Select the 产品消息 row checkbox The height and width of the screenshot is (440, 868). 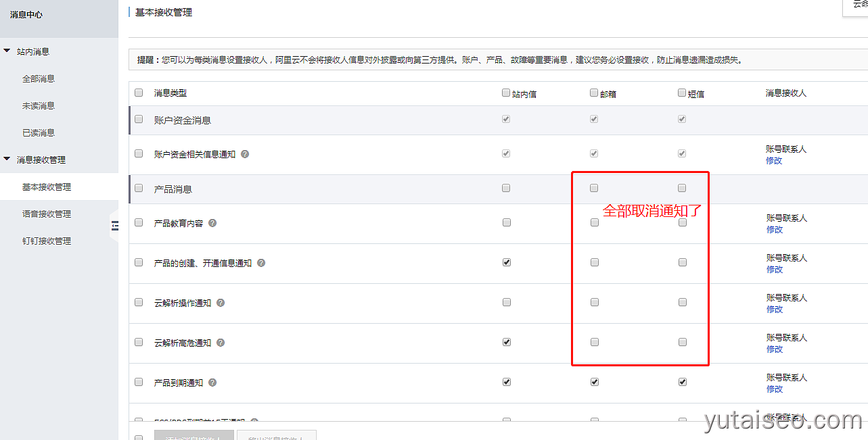(139, 188)
